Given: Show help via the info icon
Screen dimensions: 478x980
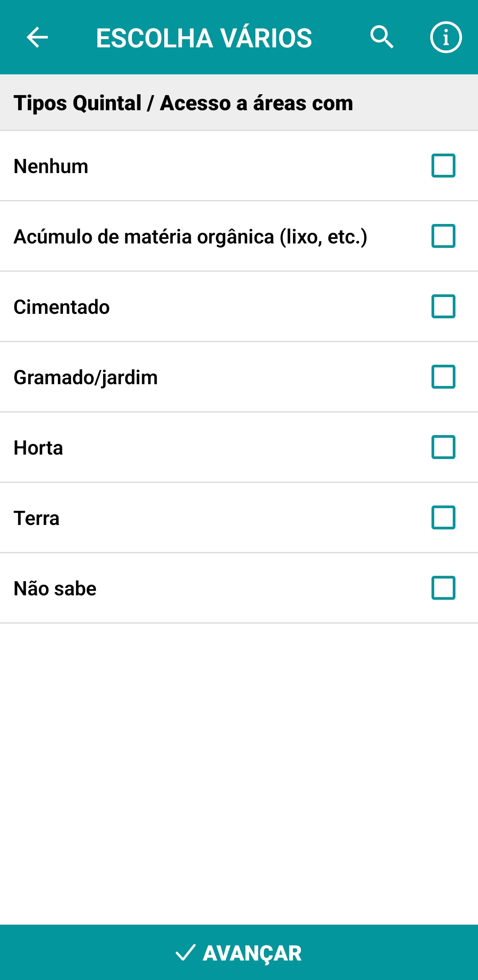Looking at the screenshot, I should point(446,37).
